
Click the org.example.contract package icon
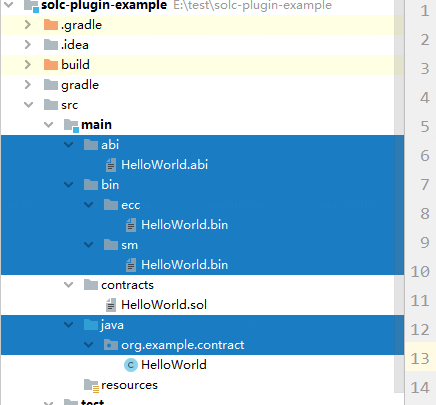[111, 345]
